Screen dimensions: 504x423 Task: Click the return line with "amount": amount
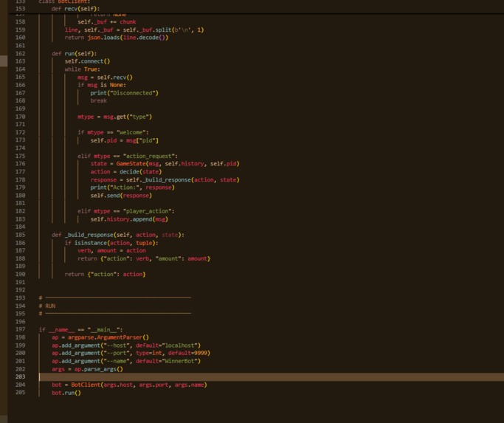(144, 258)
